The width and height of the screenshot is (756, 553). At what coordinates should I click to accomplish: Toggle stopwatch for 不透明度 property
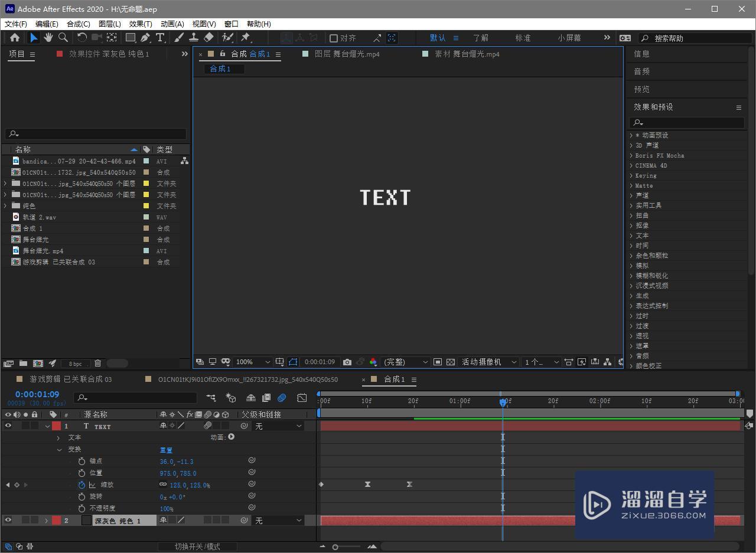click(x=82, y=508)
